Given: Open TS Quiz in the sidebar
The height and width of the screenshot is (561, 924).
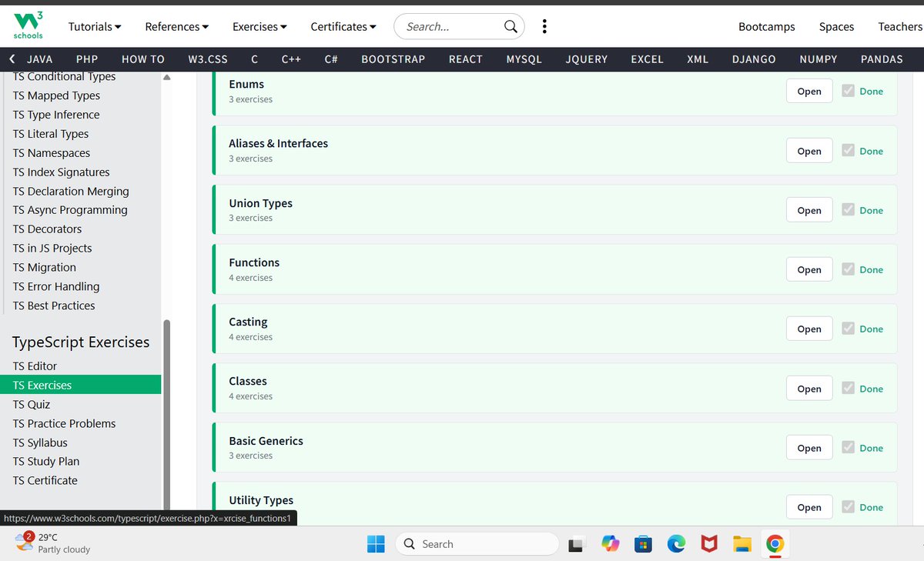Looking at the screenshot, I should point(32,405).
